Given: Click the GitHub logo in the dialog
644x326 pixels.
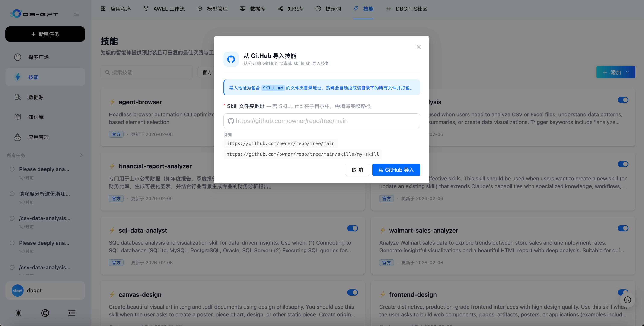Looking at the screenshot, I should click(231, 59).
